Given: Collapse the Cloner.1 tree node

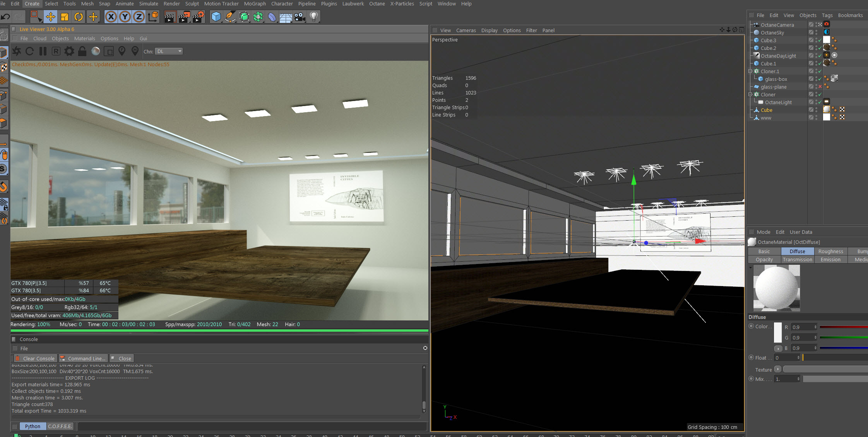Looking at the screenshot, I should click(750, 71).
